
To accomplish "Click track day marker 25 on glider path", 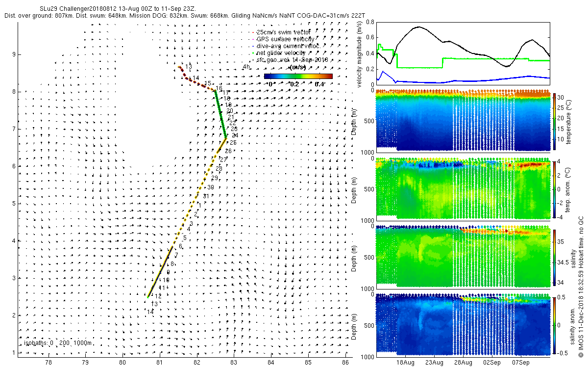I will click(x=233, y=143).
